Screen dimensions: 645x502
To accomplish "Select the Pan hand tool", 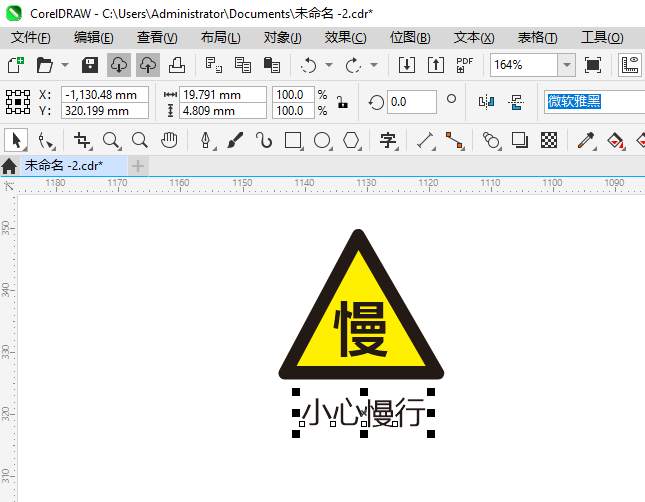I will [x=169, y=140].
